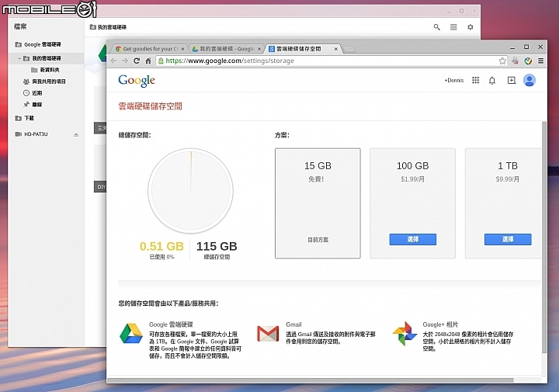Click the 目前方案 current plan label
Viewport: 559px width, 392px height.
point(318,240)
